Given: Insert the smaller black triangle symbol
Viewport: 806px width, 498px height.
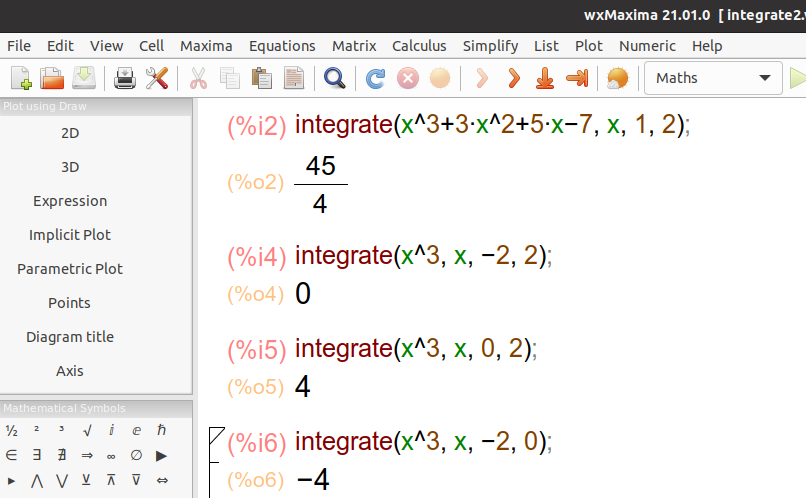Looking at the screenshot, I should click(x=11, y=482).
